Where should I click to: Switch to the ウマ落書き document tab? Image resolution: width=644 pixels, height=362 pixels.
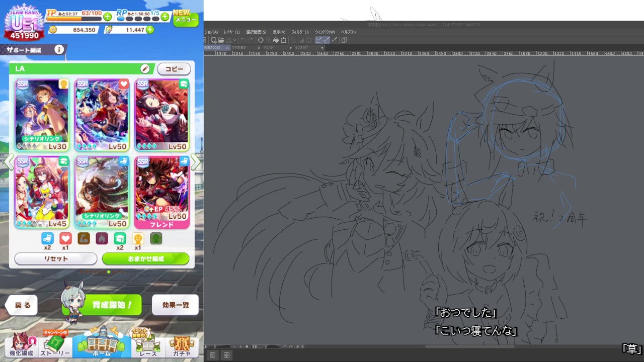click(239, 48)
